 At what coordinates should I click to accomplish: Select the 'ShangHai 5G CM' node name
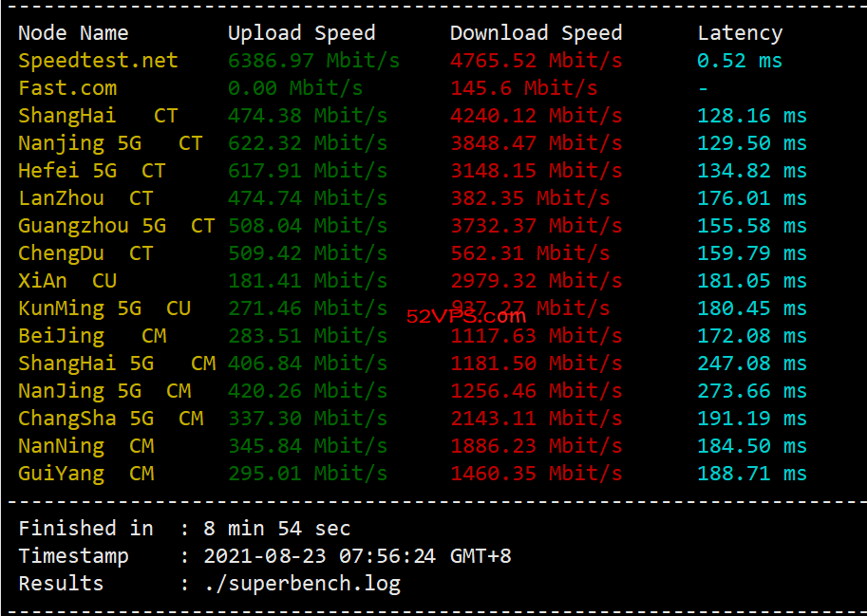tap(116, 364)
